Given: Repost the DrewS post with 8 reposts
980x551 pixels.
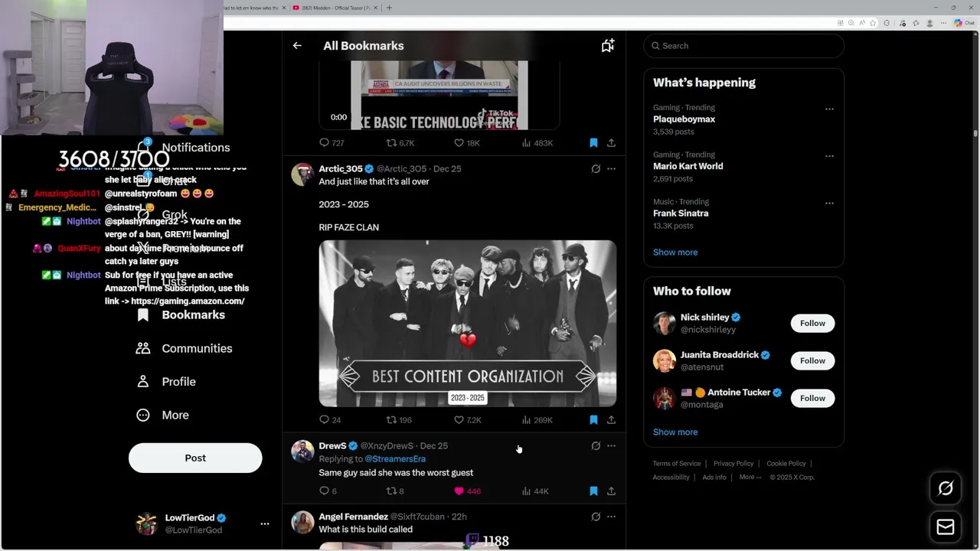Looking at the screenshot, I should [395, 491].
